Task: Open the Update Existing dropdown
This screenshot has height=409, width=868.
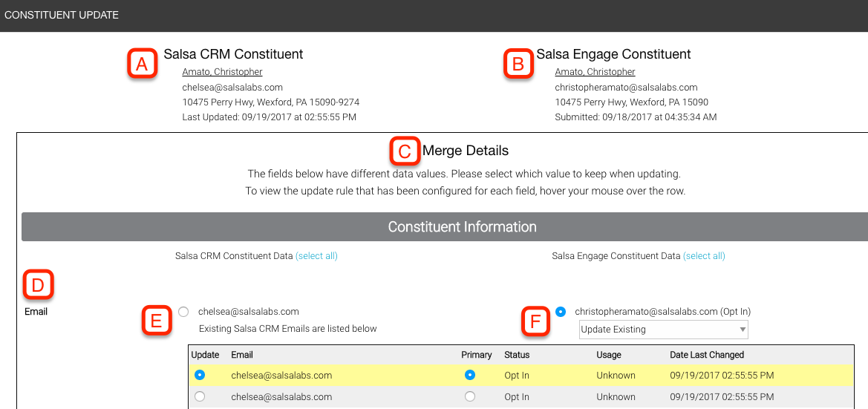Action: pyautogui.click(x=663, y=330)
